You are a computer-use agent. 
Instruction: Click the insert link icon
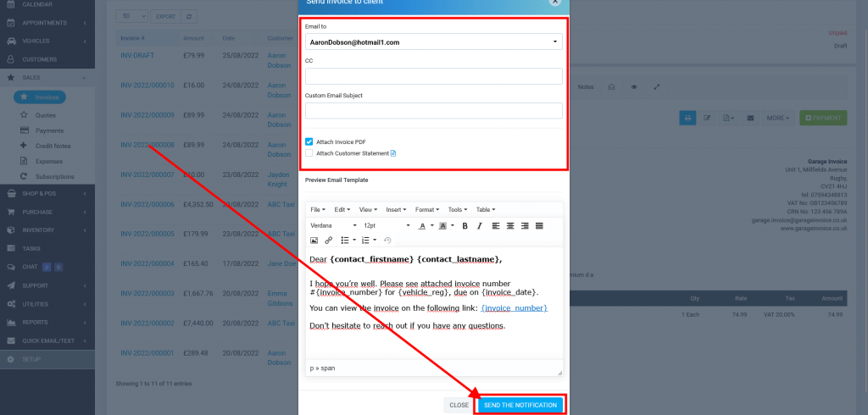click(x=328, y=241)
